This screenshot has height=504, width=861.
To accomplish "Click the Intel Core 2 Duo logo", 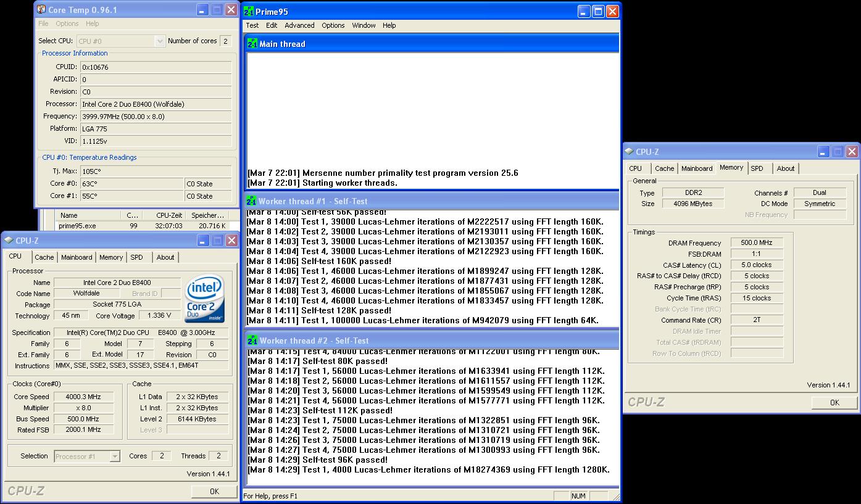I will [205, 299].
